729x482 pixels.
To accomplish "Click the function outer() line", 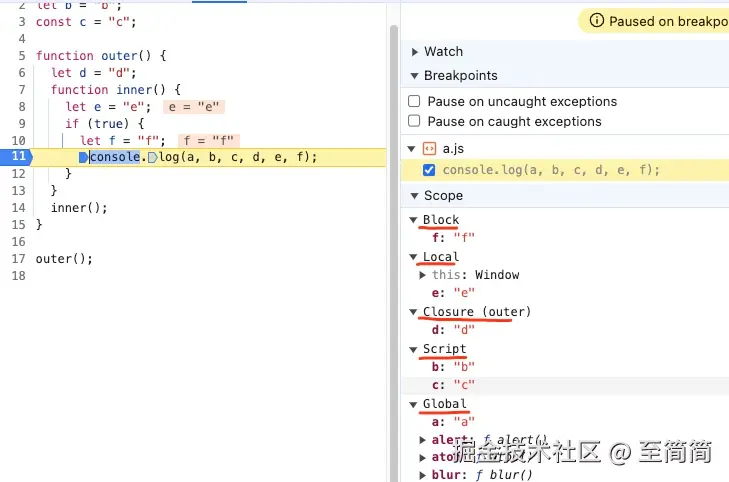I will pos(101,56).
